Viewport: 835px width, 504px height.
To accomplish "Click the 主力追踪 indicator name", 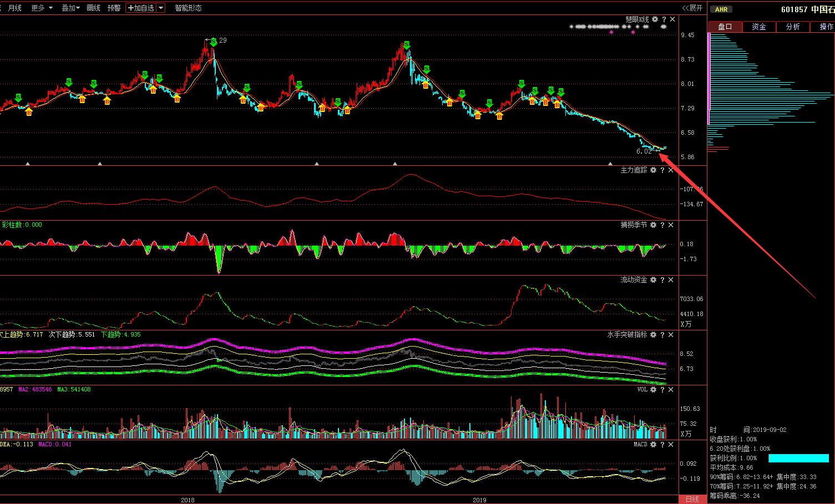I will [634, 170].
